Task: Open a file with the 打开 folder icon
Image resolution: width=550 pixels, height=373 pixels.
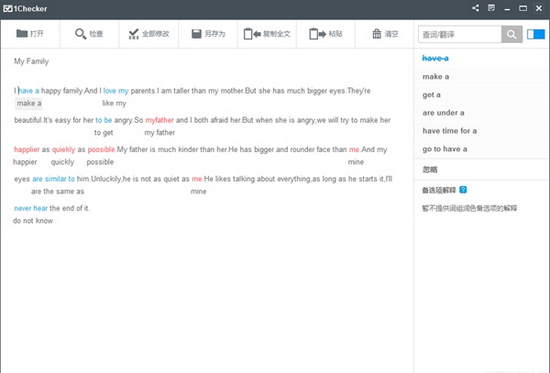Action: tap(22, 34)
